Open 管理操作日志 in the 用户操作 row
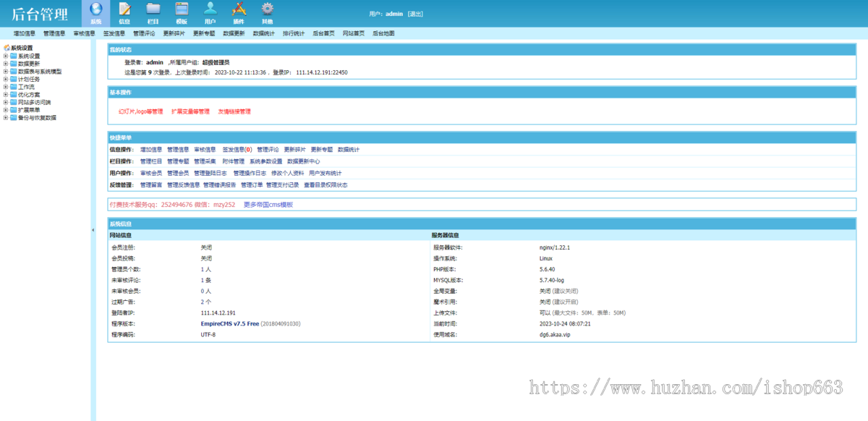Image resolution: width=868 pixels, height=421 pixels. coord(250,174)
